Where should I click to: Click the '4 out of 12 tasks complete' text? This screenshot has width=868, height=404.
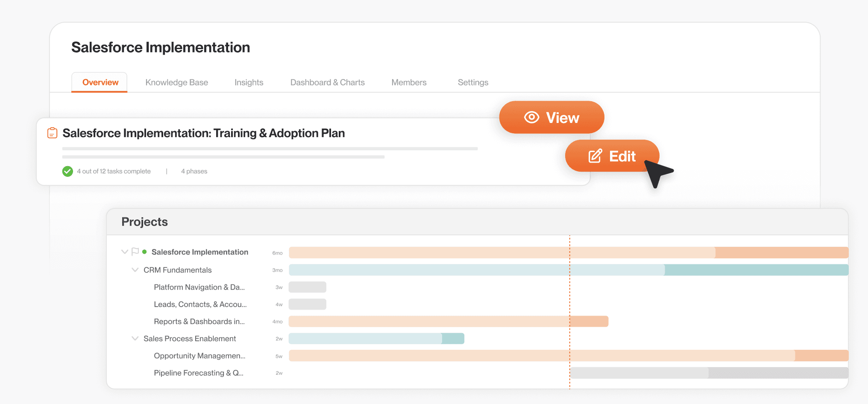(114, 171)
